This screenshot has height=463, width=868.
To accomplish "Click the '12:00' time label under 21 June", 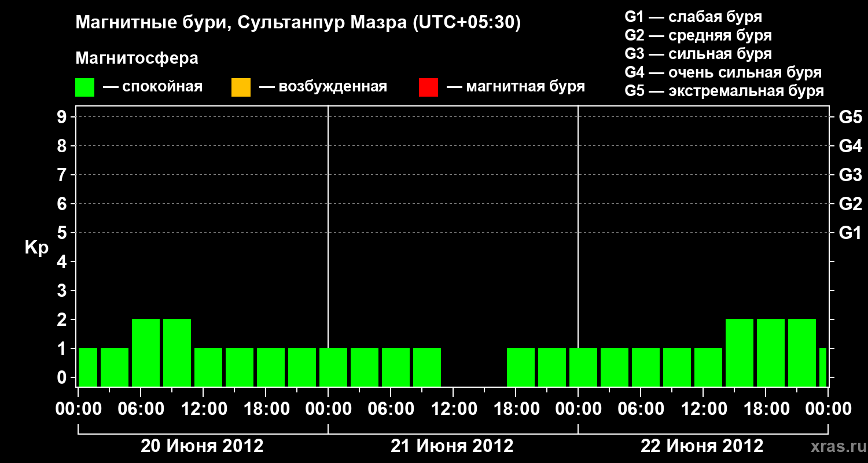I will [453, 409].
